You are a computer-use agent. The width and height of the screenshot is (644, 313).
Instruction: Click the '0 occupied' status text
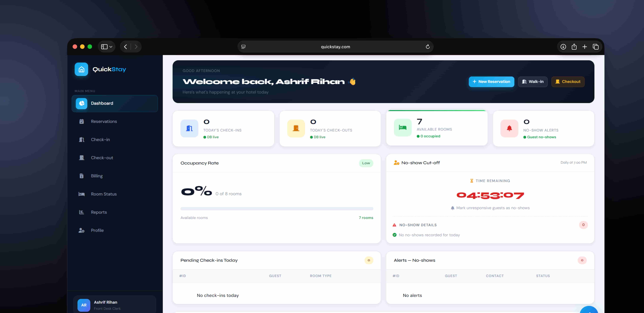430,136
